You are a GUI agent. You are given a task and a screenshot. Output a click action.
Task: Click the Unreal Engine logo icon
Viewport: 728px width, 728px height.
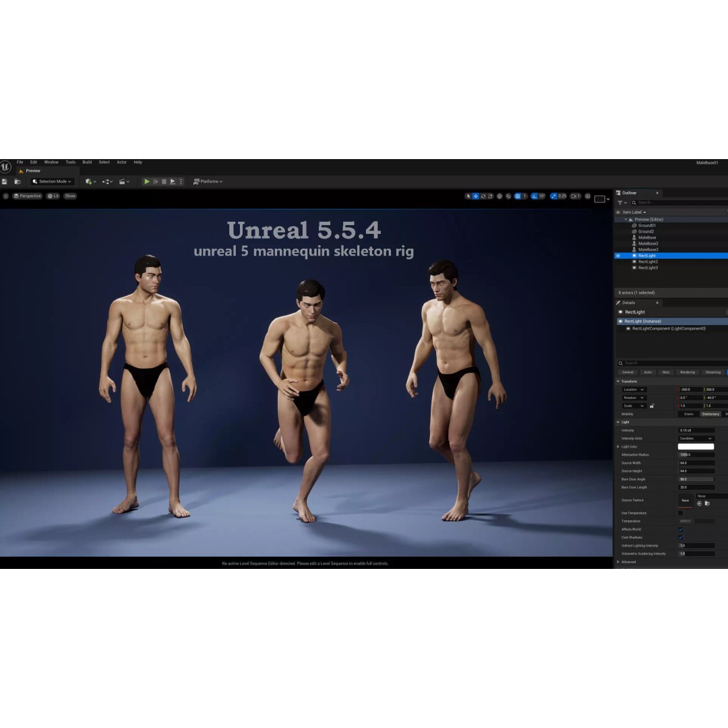pyautogui.click(x=5, y=166)
